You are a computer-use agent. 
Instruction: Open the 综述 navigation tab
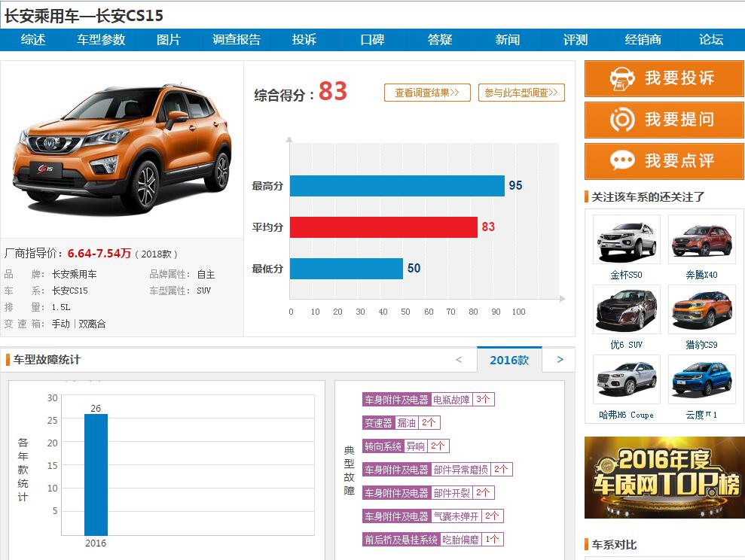point(33,40)
